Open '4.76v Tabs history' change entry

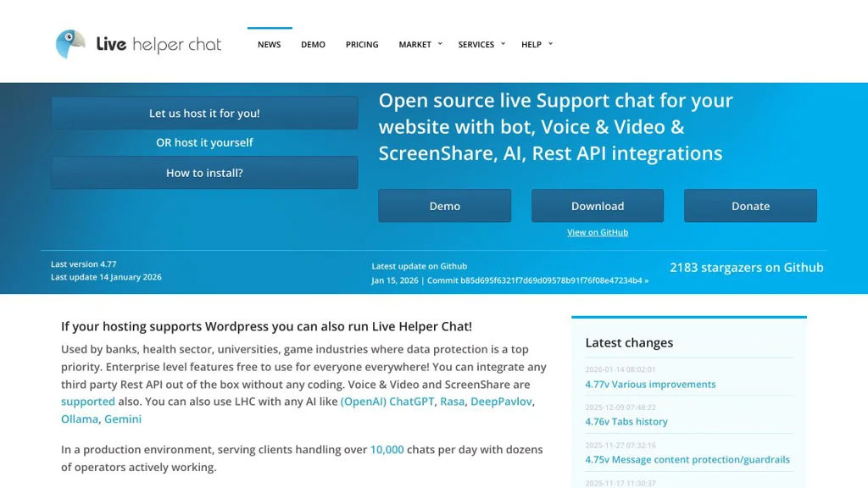click(x=626, y=422)
